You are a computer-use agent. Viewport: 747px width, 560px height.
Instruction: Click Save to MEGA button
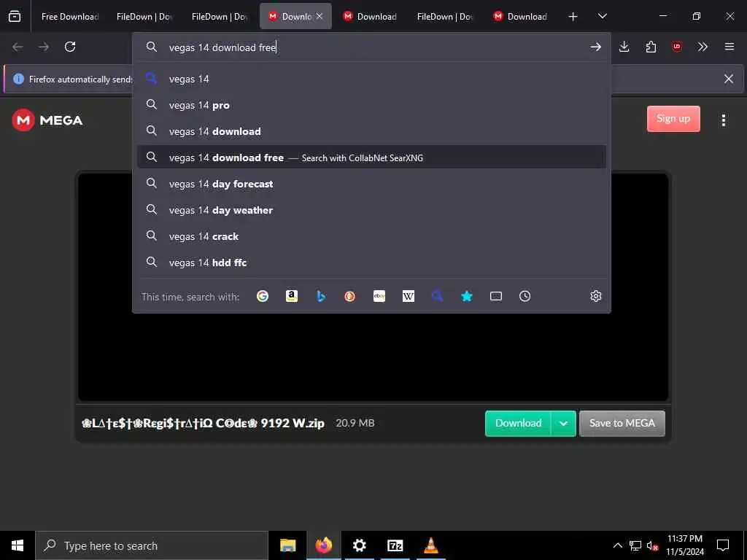point(622,424)
